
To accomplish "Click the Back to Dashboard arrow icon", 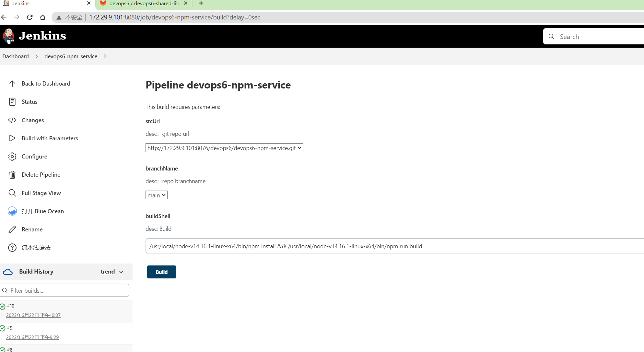I will pos(12,84).
